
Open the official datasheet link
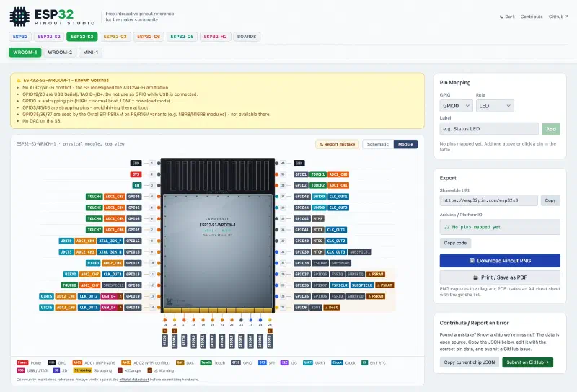click(134, 380)
